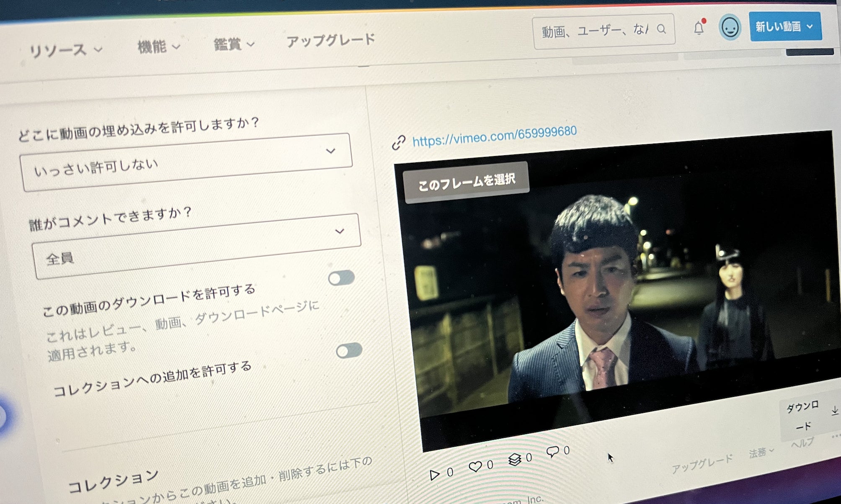Expand the who can comment dropdown
The width and height of the screenshot is (841, 504).
click(196, 246)
